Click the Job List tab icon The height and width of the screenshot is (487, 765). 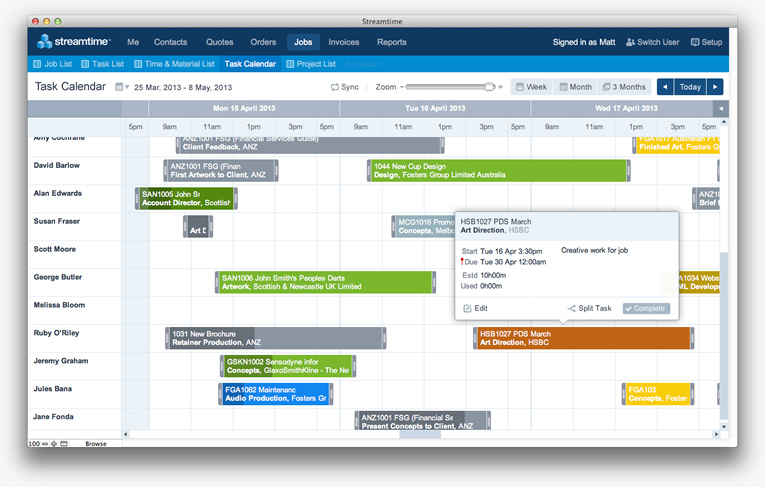pos(37,64)
